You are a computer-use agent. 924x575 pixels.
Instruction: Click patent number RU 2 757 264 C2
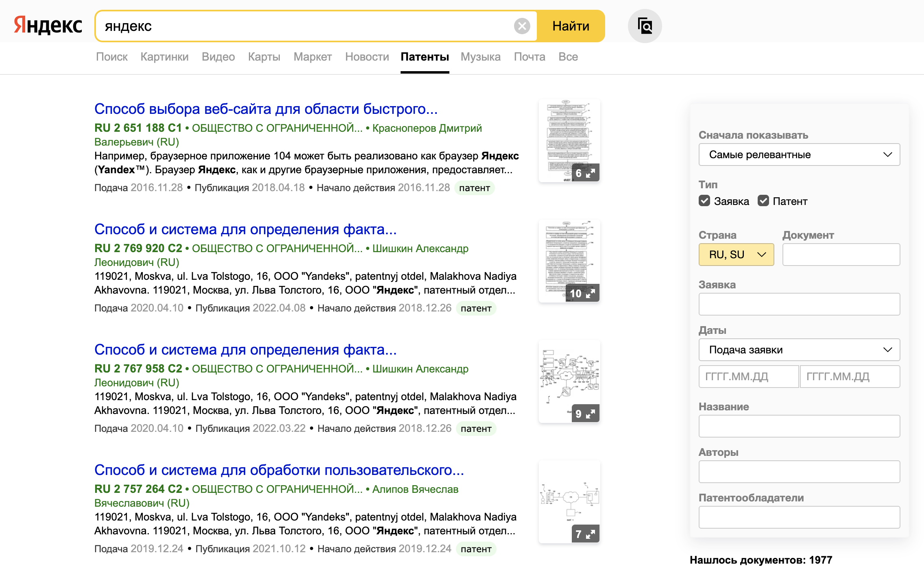pos(138,489)
